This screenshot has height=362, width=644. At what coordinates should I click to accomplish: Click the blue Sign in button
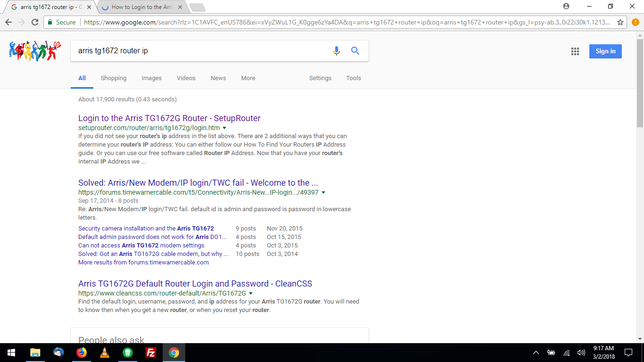(x=605, y=51)
